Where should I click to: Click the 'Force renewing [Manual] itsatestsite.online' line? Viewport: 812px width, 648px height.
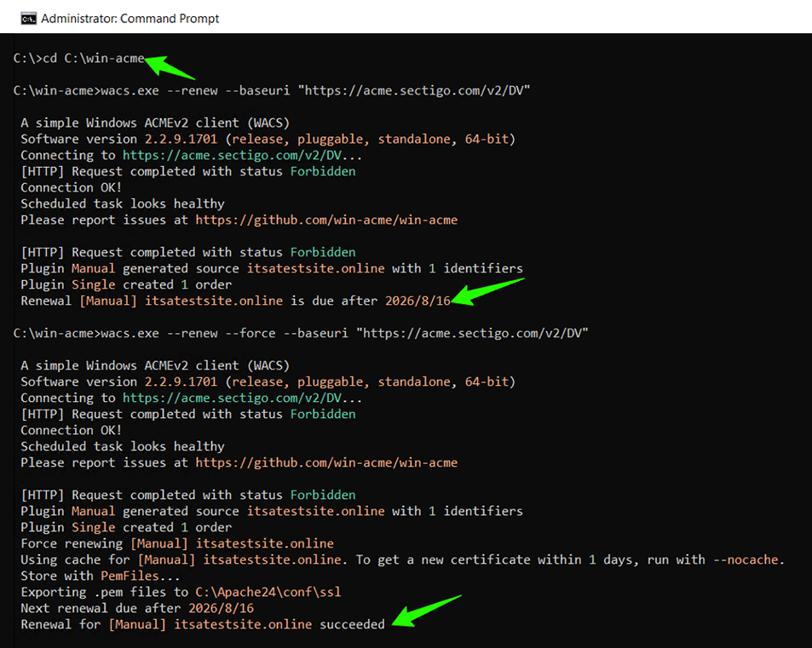(x=177, y=544)
